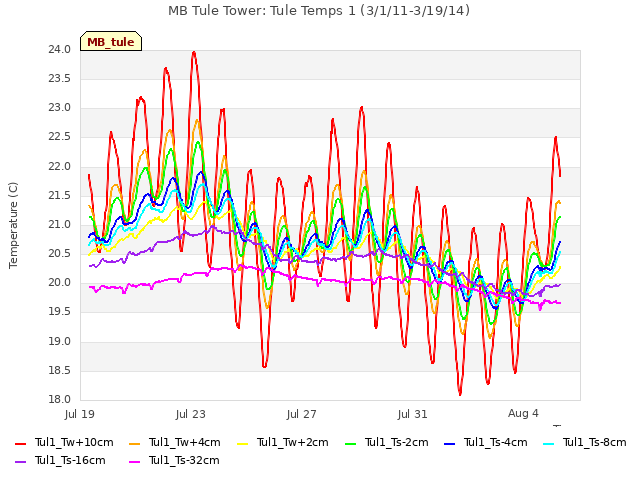Click the 23.5 y-axis tick label
Viewport: 640px width, 480px height.
[x=60, y=79]
